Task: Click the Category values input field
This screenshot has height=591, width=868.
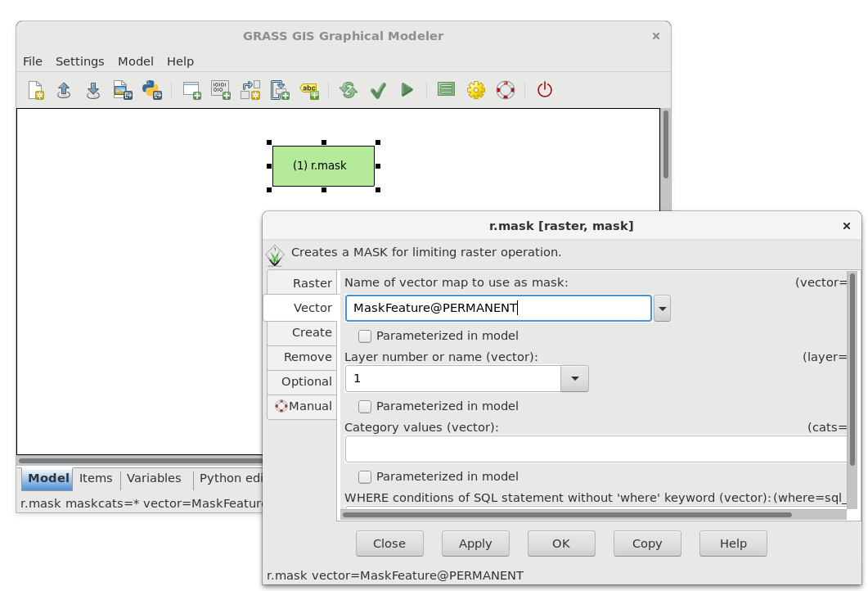Action: pyautogui.click(x=596, y=449)
